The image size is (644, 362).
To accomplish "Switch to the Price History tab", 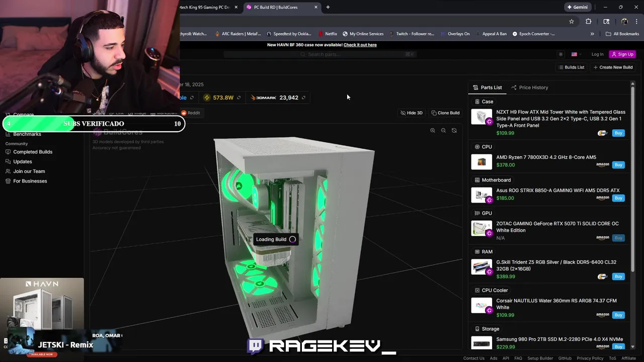I will click(x=530, y=87).
